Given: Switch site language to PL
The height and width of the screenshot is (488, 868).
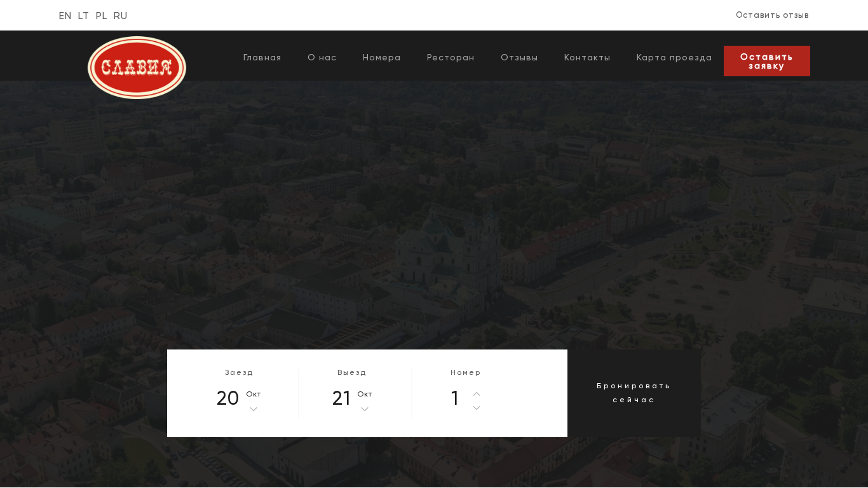Looking at the screenshot, I should pos(101,16).
